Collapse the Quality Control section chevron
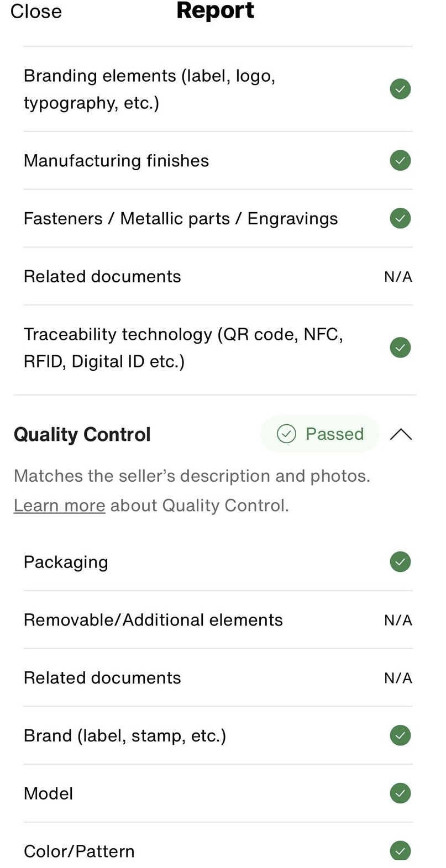This screenshot has height=868, width=446. pyautogui.click(x=401, y=434)
